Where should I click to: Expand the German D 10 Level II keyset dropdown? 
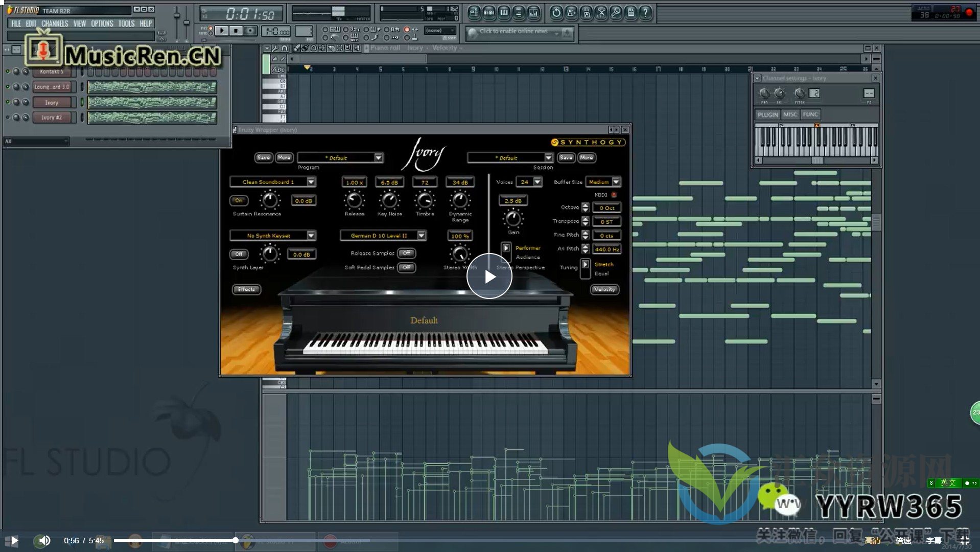click(x=421, y=236)
